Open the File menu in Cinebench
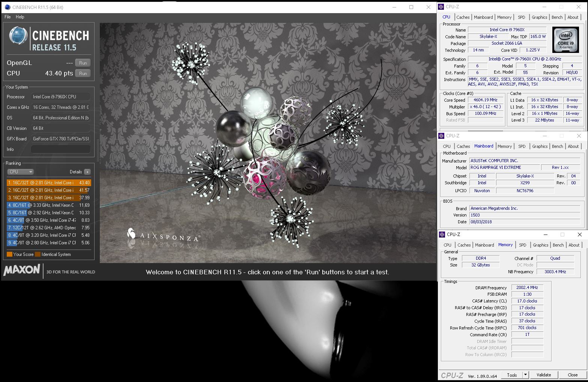The width and height of the screenshot is (588, 382). point(8,17)
